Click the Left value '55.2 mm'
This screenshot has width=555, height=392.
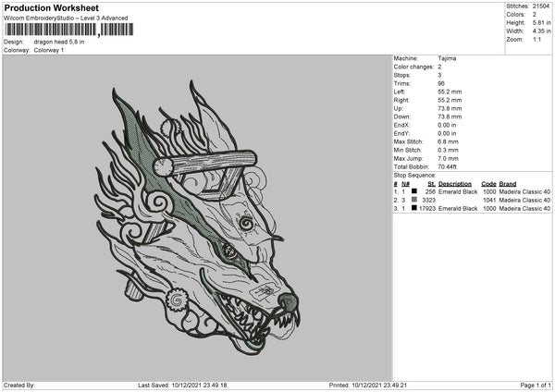[450, 92]
